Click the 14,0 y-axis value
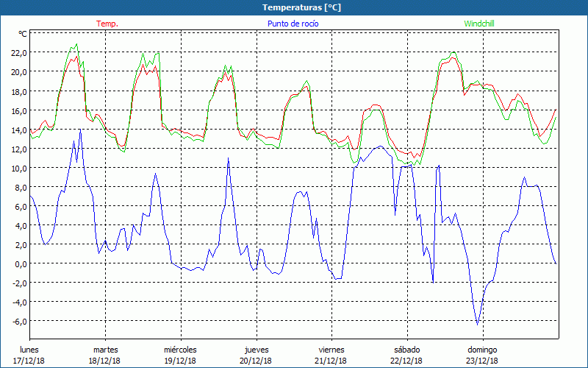This screenshot has width=588, height=368. 19,130
